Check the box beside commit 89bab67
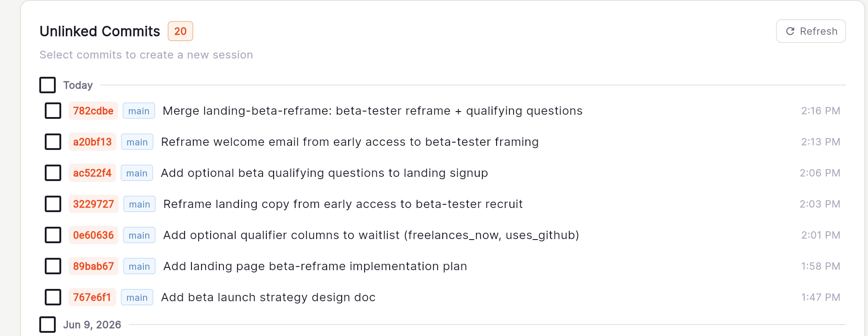 [x=53, y=266]
